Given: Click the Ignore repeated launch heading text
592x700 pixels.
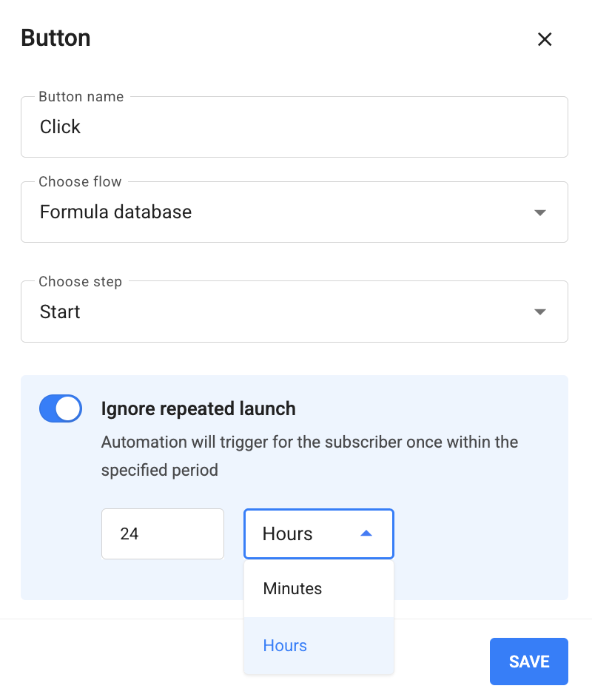Looking at the screenshot, I should [x=198, y=408].
